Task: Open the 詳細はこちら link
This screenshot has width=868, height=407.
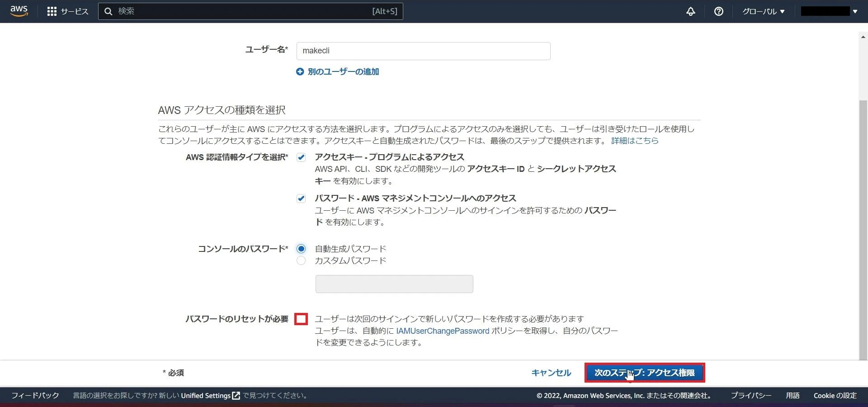Action: tap(635, 141)
